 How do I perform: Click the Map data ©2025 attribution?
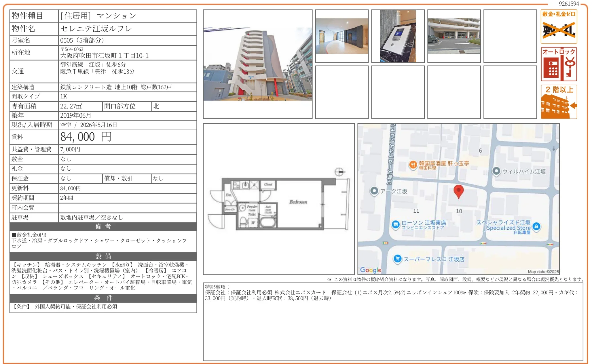(543, 272)
